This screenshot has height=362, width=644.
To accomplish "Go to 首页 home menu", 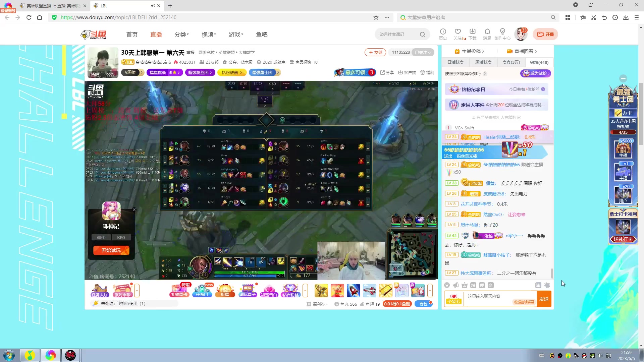I will point(132,35).
